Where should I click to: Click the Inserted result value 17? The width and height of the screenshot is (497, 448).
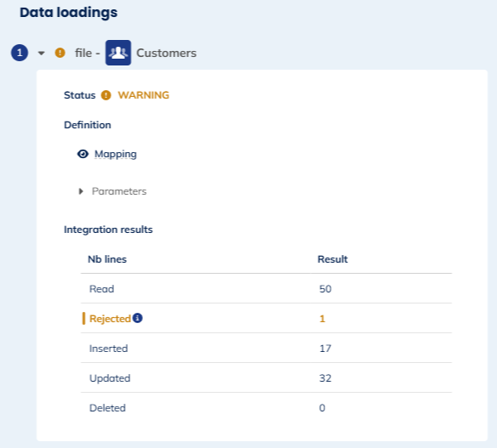(x=325, y=349)
